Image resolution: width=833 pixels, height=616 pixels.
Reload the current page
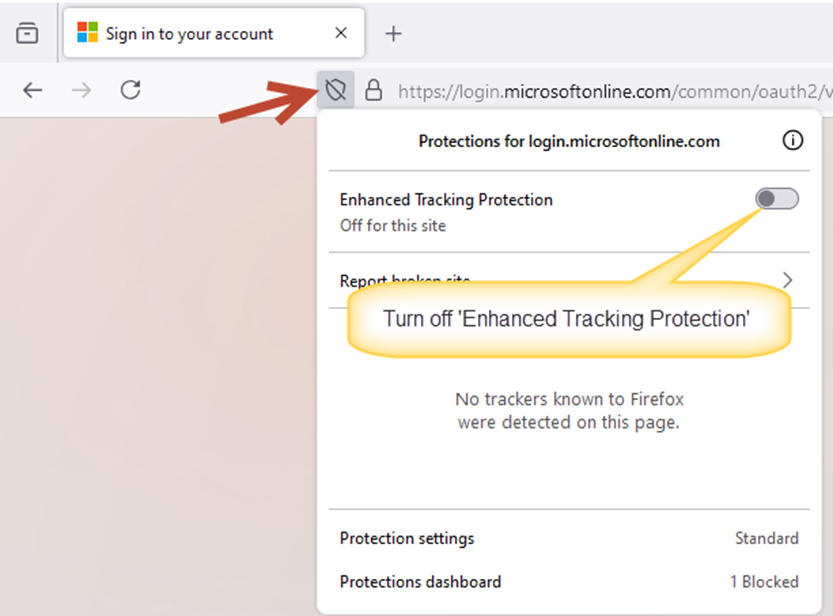tap(130, 90)
